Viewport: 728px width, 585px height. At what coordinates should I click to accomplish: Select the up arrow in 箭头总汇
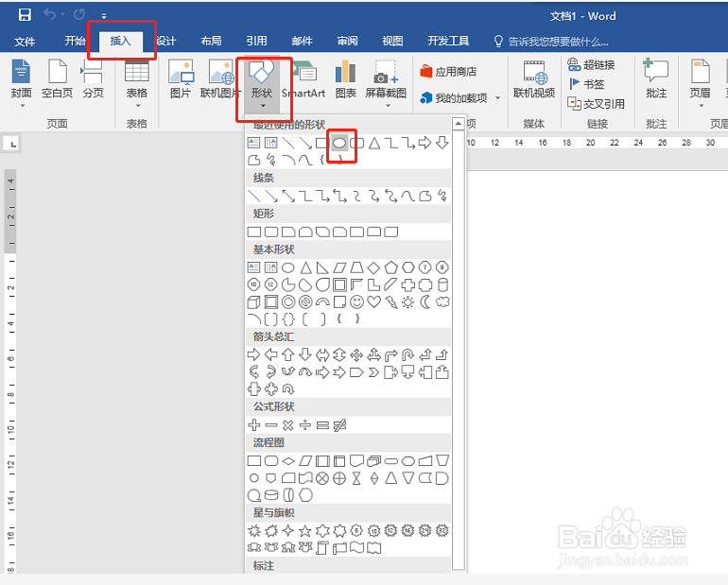[287, 355]
